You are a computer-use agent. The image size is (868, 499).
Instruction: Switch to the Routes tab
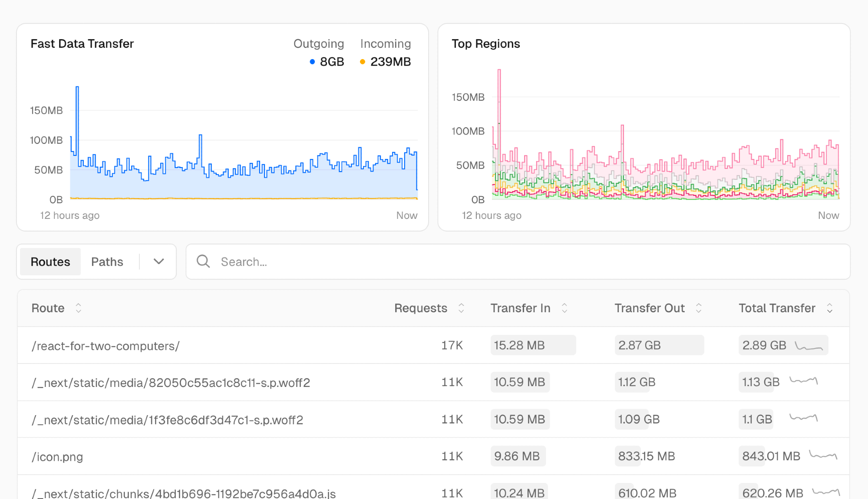click(50, 261)
